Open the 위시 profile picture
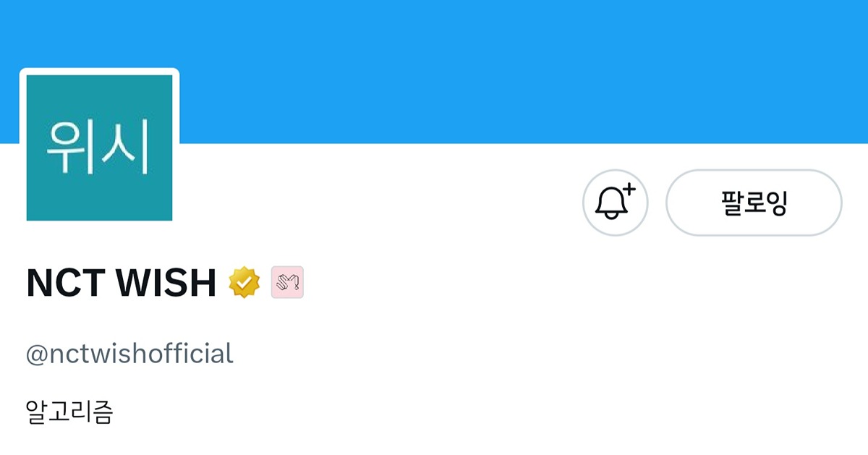The image size is (868, 455). tap(99, 148)
